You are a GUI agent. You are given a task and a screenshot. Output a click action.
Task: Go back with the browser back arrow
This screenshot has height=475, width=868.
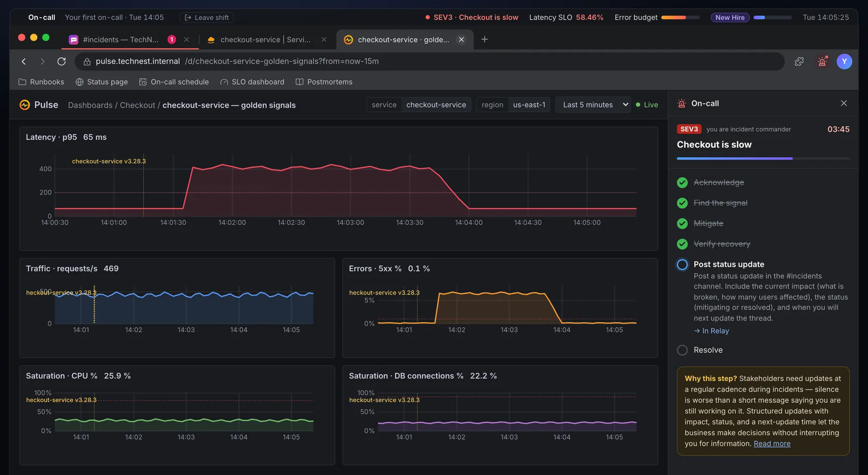click(24, 61)
